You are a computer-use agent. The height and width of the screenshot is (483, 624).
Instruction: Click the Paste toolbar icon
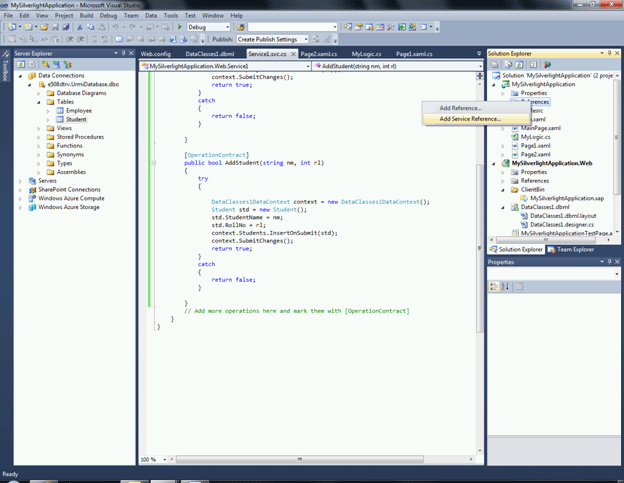101,27
